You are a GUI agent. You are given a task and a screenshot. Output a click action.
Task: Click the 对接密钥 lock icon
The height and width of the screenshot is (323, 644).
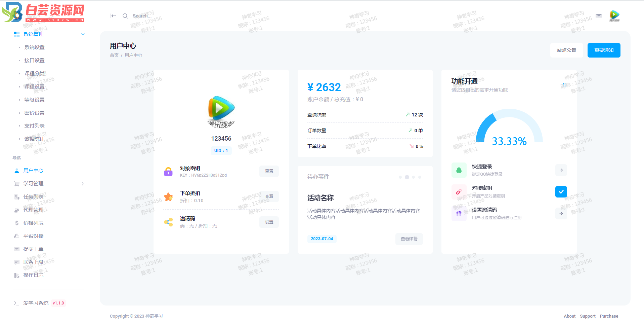click(168, 172)
